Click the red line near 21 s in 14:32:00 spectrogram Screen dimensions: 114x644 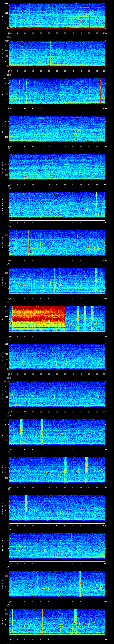[x=43, y=621]
